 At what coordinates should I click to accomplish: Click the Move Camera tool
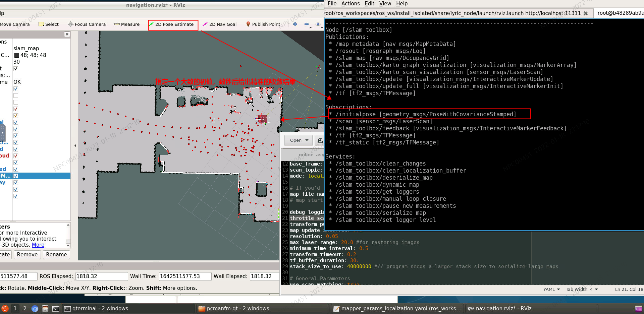(x=15, y=24)
